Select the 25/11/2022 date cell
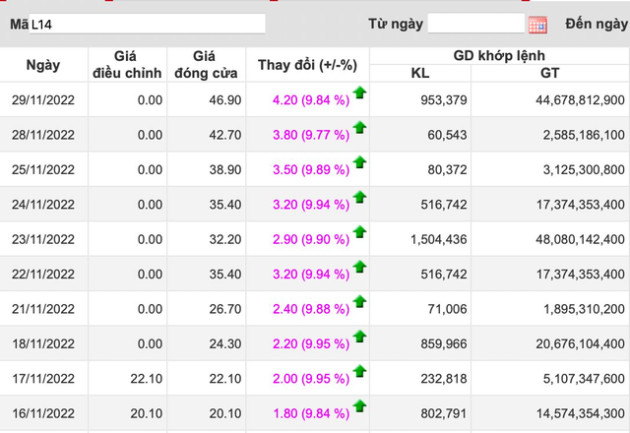 43,170
